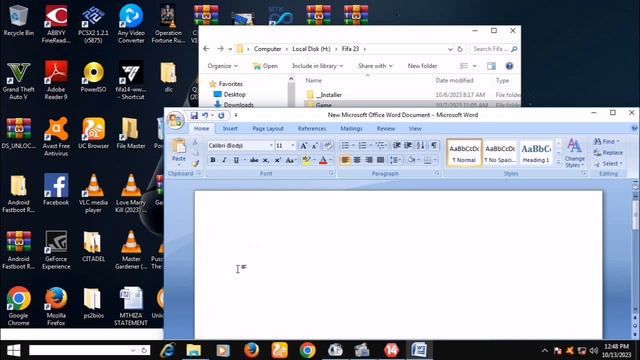Open the Change Case dropdown
The image size is (640, 360).
click(290, 160)
